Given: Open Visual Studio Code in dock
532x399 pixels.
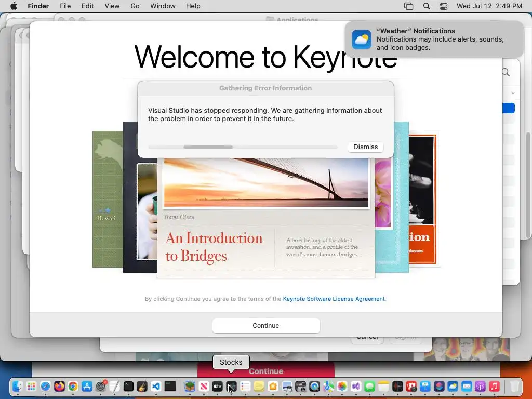Looking at the screenshot, I should [156, 386].
